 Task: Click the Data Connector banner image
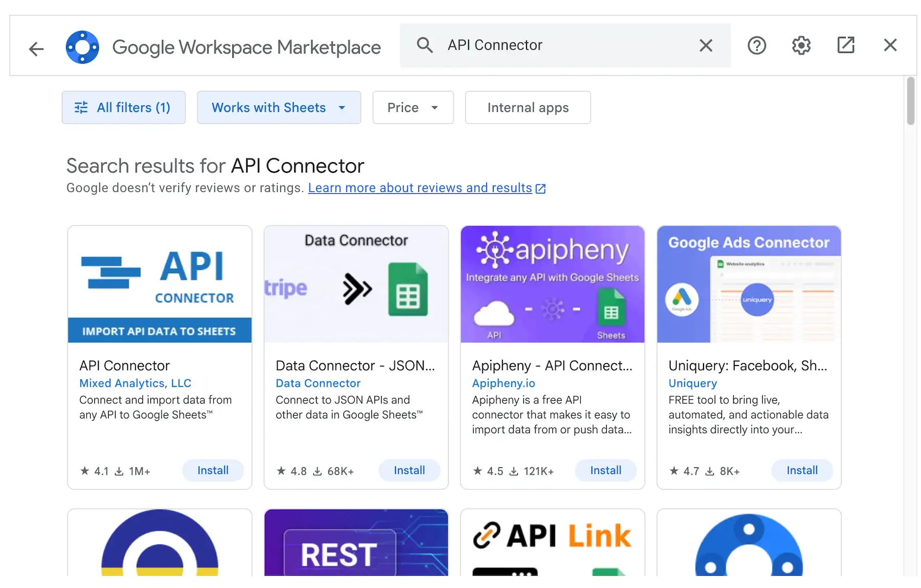click(x=356, y=284)
